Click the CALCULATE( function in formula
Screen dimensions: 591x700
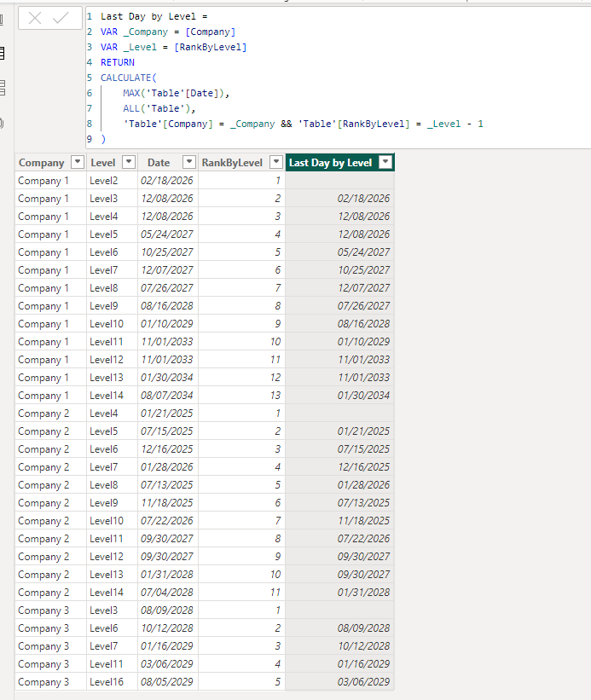[129, 78]
